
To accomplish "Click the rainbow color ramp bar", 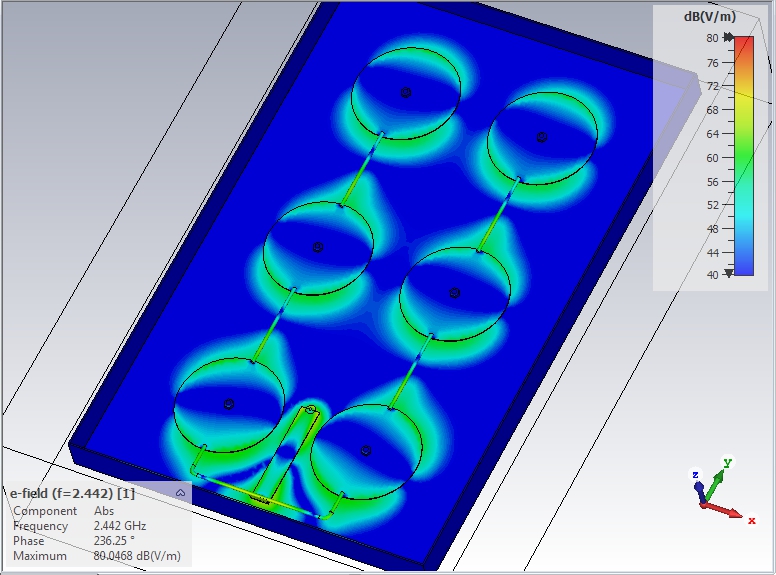I will pos(743,155).
